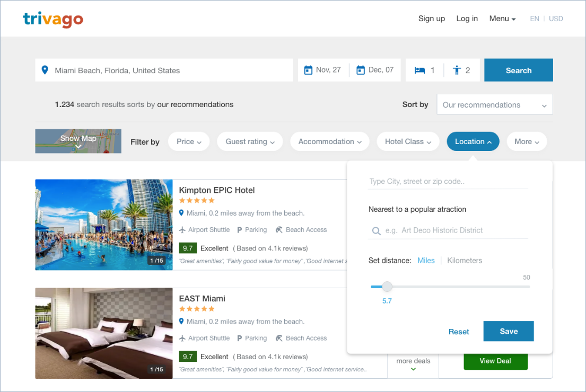
Task: Open the Menu dropdown in the header
Action: coord(502,19)
